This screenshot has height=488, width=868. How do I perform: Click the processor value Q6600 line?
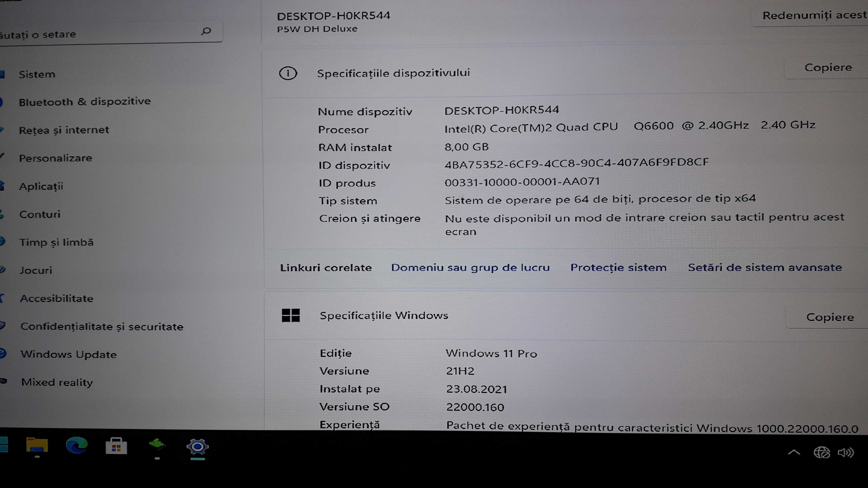point(630,127)
